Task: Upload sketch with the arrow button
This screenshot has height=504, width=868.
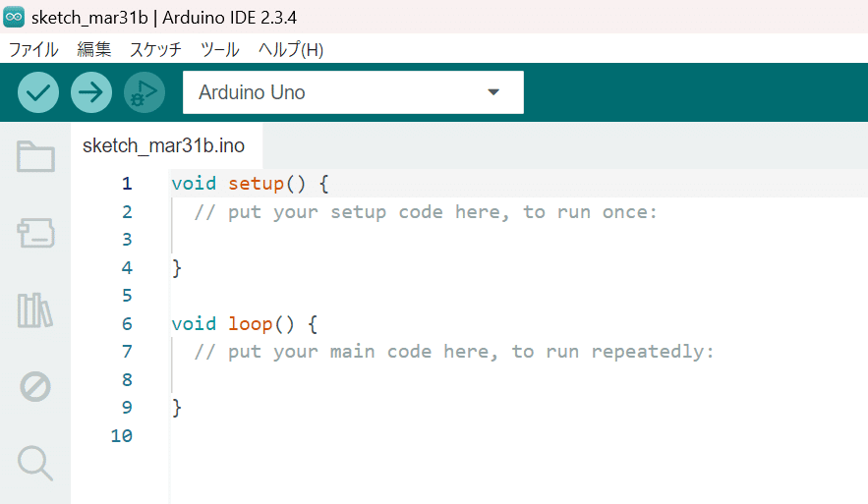Action: pos(91,92)
